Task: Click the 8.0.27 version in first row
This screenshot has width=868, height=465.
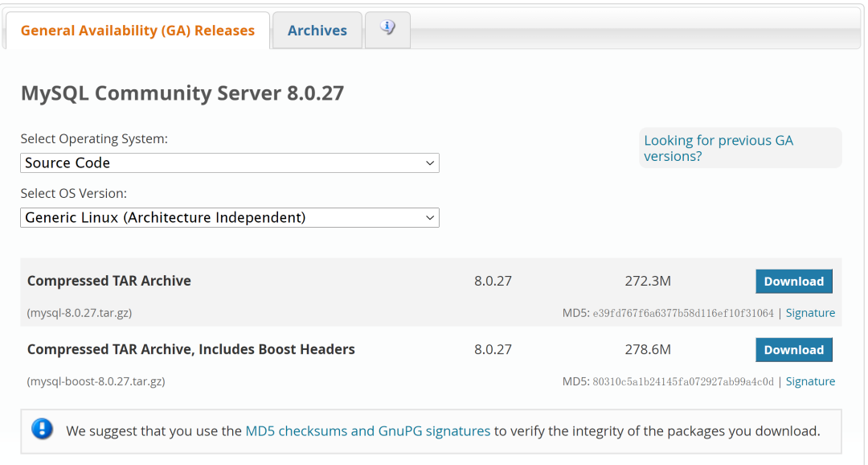Action: pos(493,281)
